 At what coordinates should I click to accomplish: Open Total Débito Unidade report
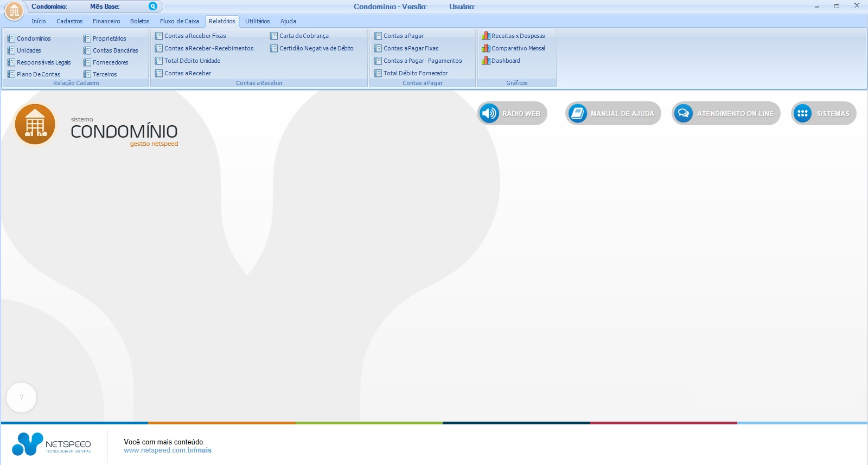point(188,61)
